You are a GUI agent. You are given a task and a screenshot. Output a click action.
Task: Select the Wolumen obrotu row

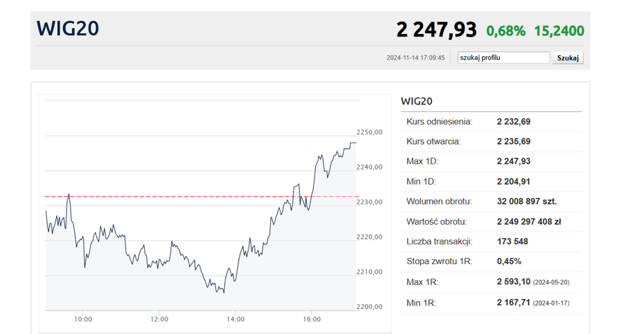coord(490,202)
